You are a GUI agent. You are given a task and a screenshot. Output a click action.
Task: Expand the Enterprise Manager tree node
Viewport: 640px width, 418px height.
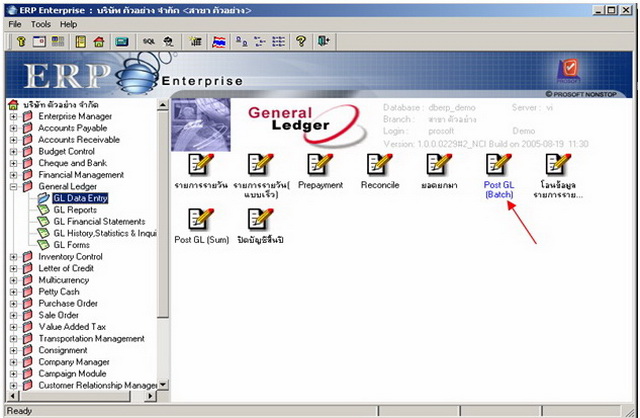point(13,116)
